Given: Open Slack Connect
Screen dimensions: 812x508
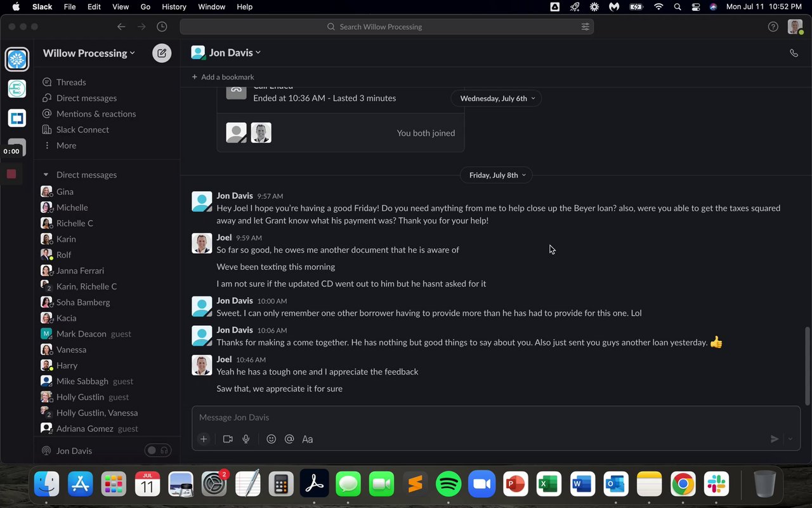Looking at the screenshot, I should pos(82,130).
